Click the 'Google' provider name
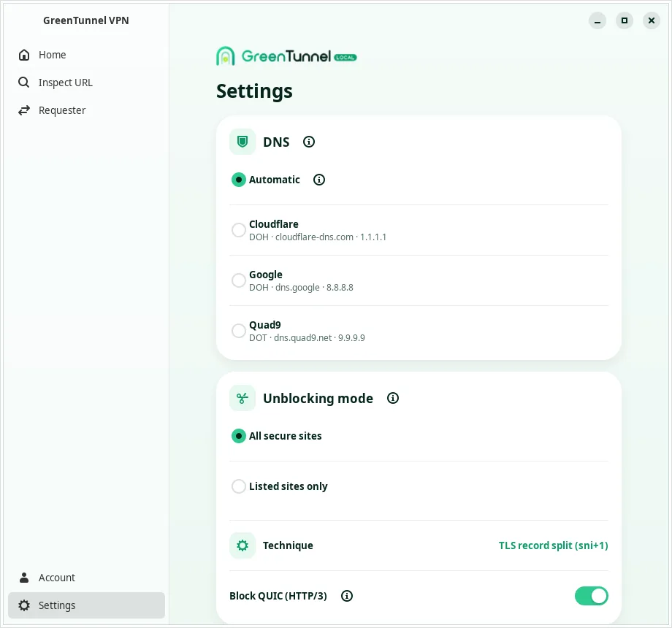This screenshot has width=672, height=628. 266,275
